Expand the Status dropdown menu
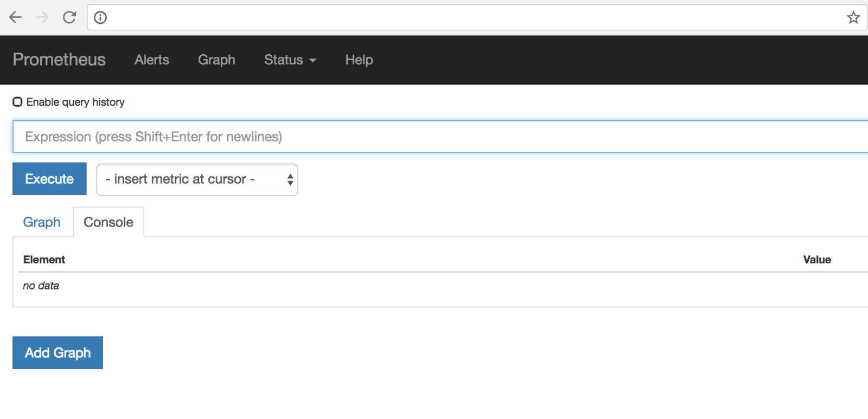This screenshot has width=868, height=419. pyautogui.click(x=290, y=60)
